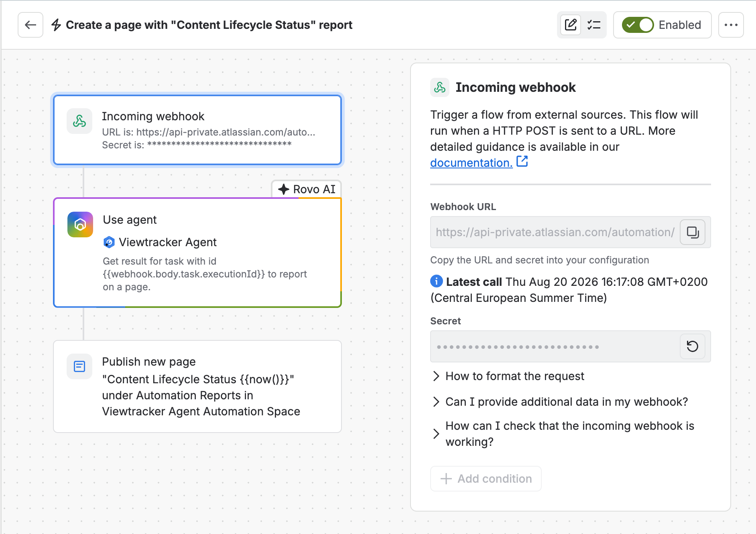This screenshot has width=756, height=534.
Task: Switch to the checklist audit view icon
Action: point(594,25)
